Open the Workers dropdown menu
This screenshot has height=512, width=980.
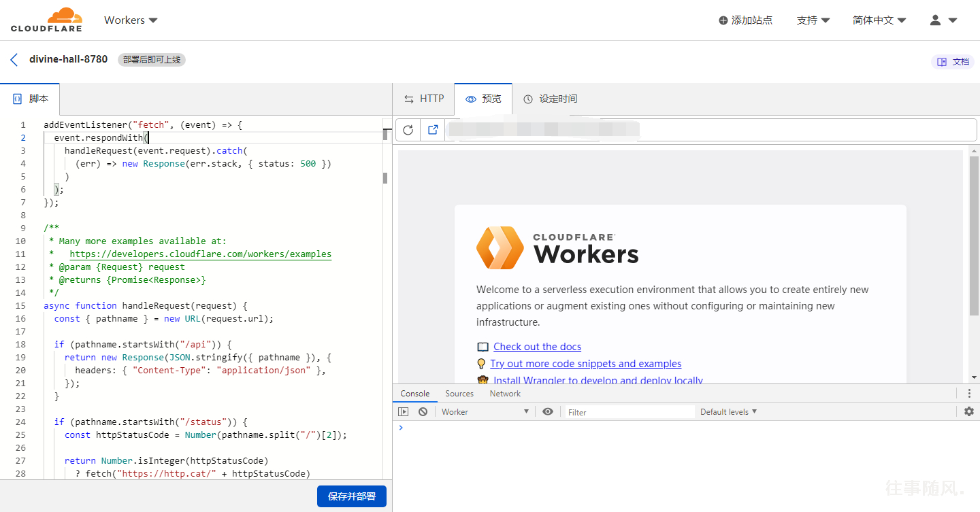(x=131, y=20)
